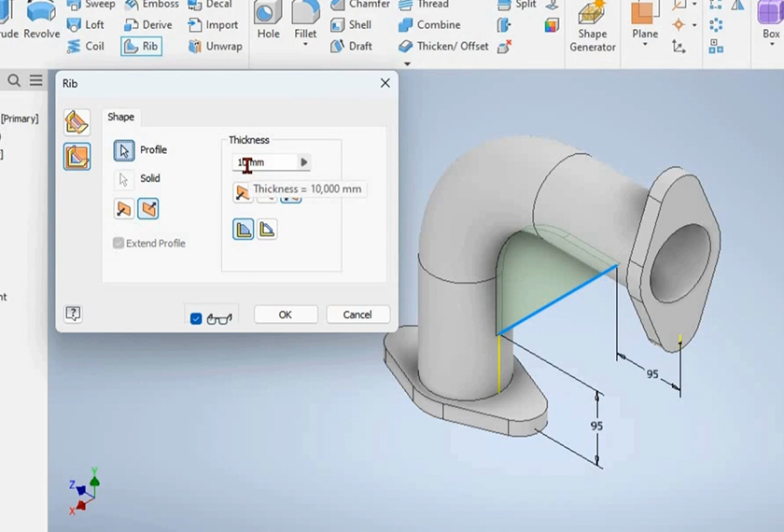Toggle the second rib direction button
Viewport: 784px width, 532px height.
(147, 209)
